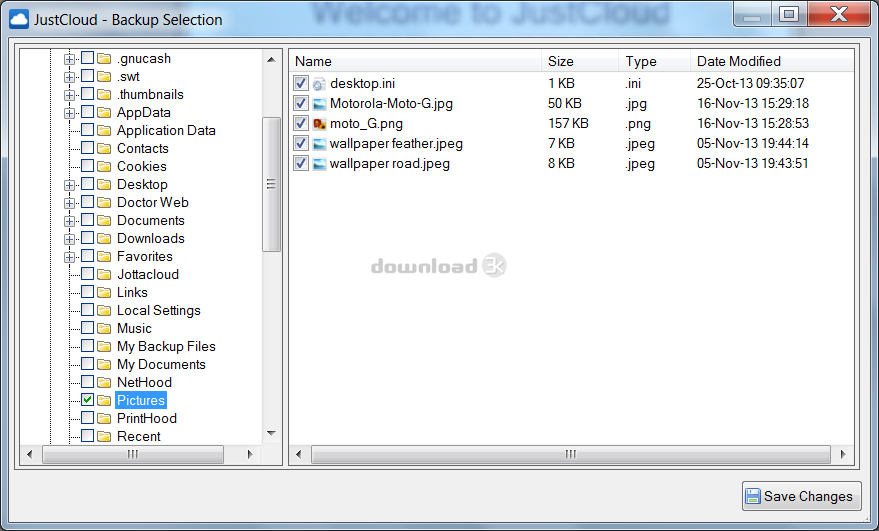Screen dimensions: 879x531
Task: Click folder tree scroll down arrow
Action: click(271, 433)
